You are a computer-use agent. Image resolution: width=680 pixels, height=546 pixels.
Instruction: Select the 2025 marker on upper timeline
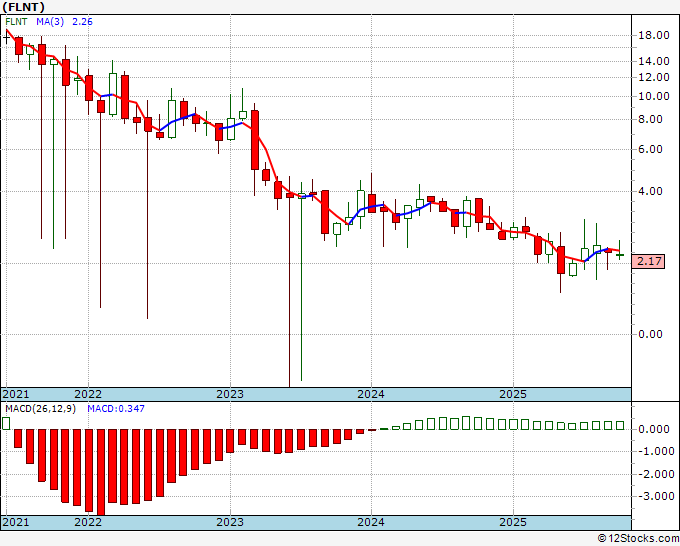point(513,394)
